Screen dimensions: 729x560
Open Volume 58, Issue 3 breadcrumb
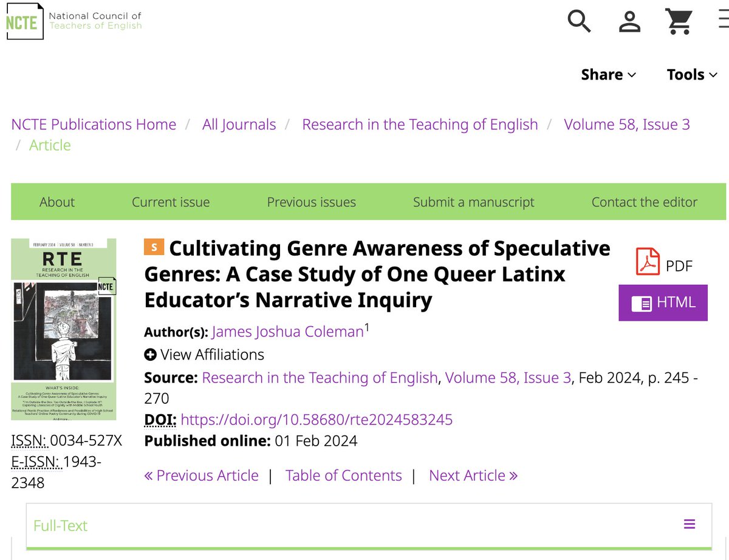(x=627, y=125)
